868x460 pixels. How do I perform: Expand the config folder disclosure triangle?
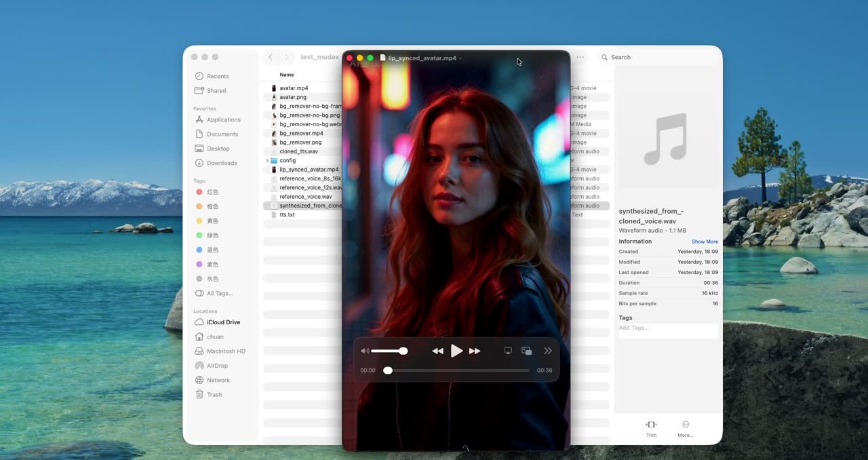(x=267, y=161)
